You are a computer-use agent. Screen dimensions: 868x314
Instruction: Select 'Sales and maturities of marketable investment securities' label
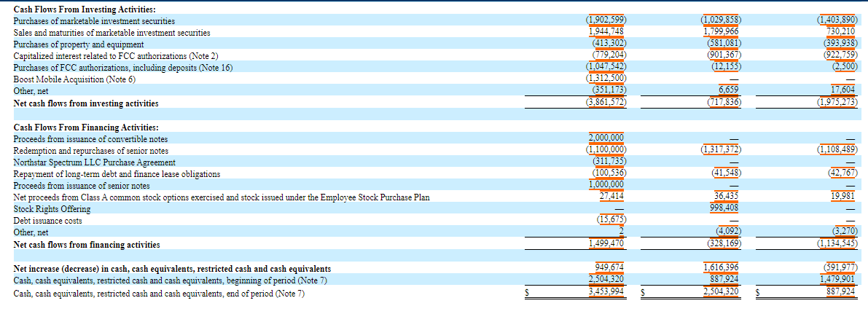112,33
